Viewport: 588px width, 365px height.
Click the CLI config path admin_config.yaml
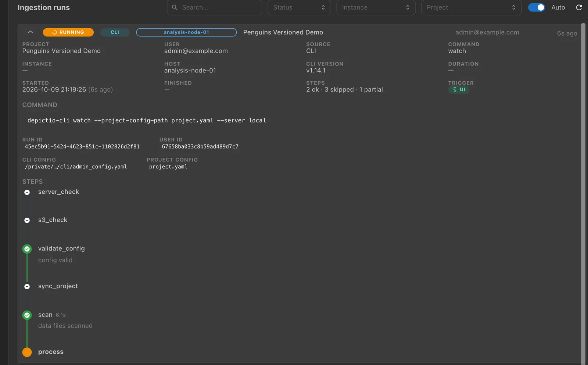coord(76,167)
